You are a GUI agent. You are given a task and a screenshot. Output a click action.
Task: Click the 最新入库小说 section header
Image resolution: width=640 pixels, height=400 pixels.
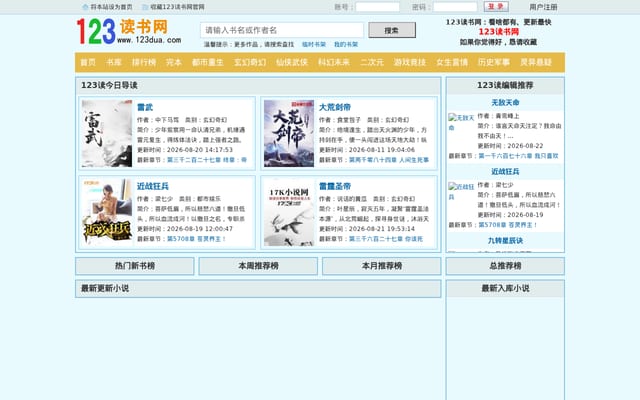click(505, 289)
